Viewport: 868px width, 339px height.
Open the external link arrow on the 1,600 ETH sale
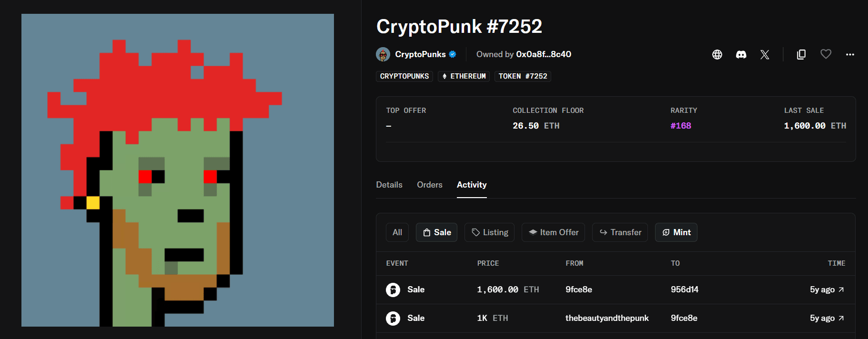841,289
